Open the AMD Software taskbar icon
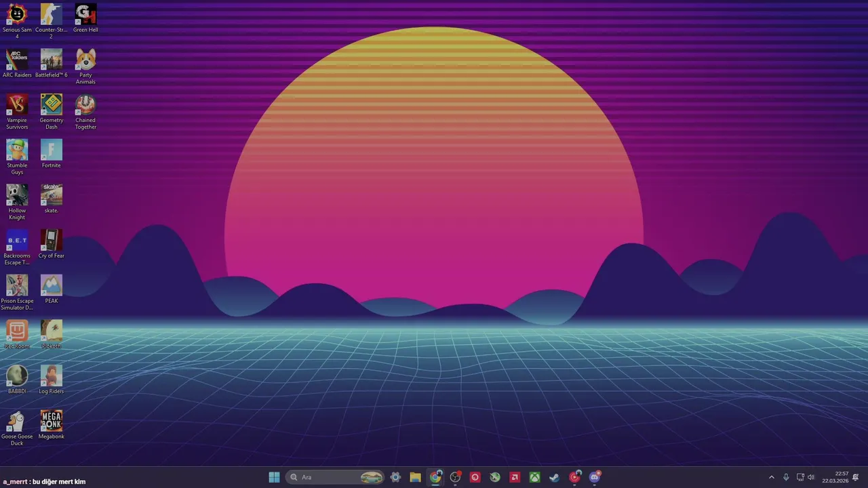The height and width of the screenshot is (488, 868). coord(515,477)
